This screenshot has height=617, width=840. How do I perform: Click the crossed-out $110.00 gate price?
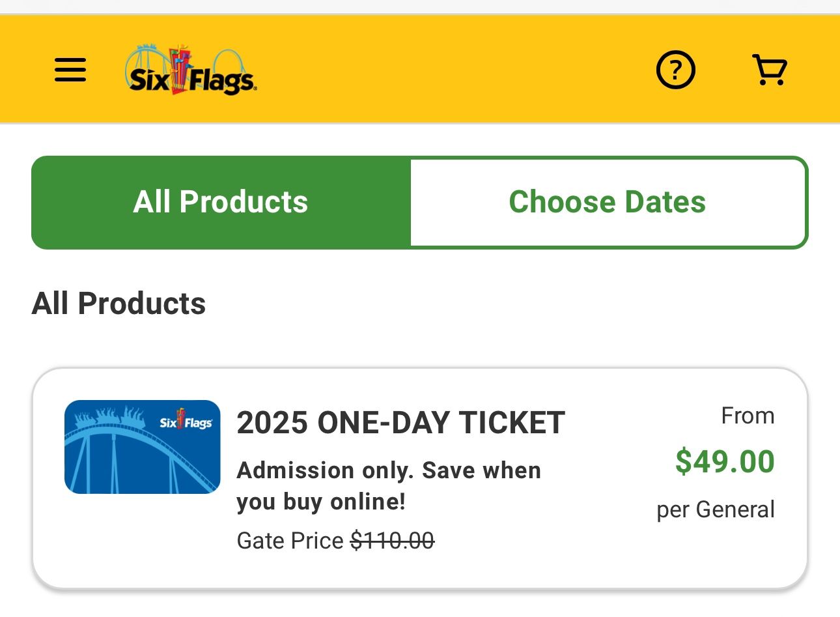pos(392,541)
